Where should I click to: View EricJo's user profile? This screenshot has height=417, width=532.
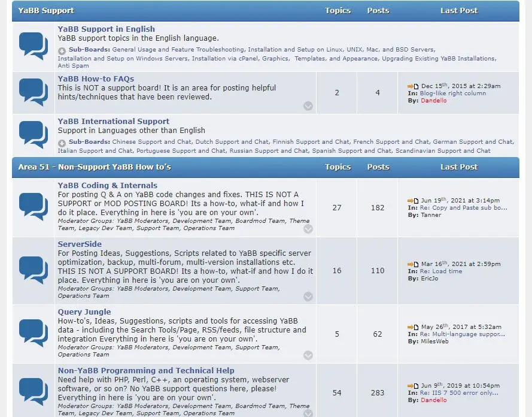(x=429, y=279)
